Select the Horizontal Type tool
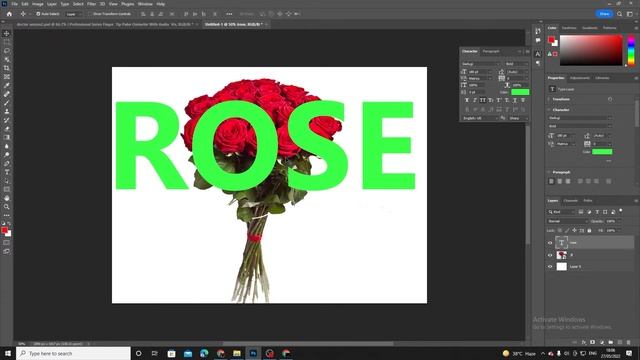The width and height of the screenshot is (640, 360). [x=7, y=172]
